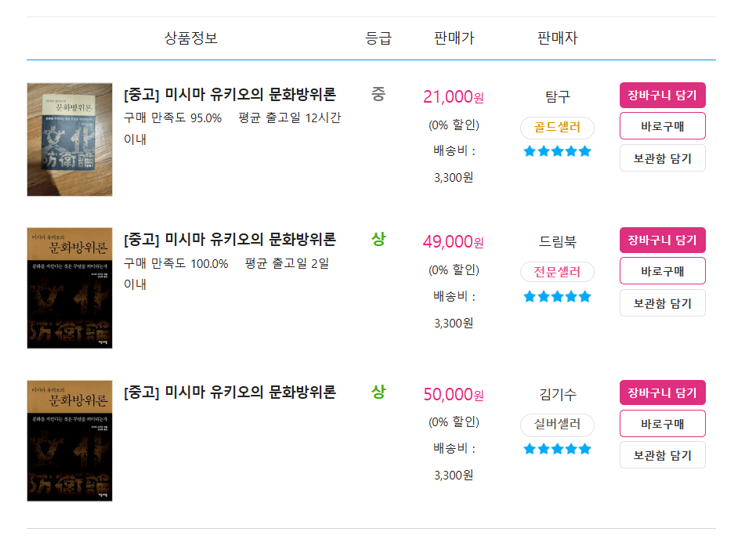Viewport: 756px width, 539px height.
Task: Save 김기수 seller's book to 보관함
Action: click(x=662, y=455)
